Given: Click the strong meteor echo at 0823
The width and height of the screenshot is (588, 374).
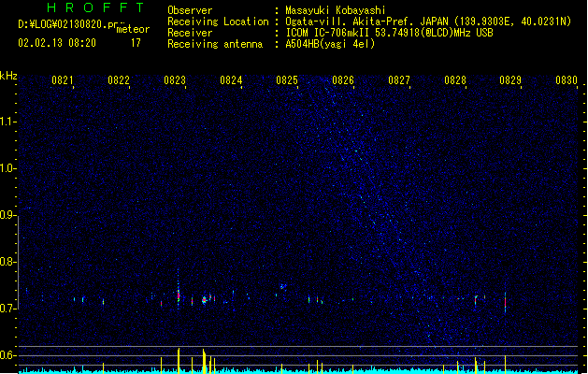Looking at the screenshot, I should [179, 295].
